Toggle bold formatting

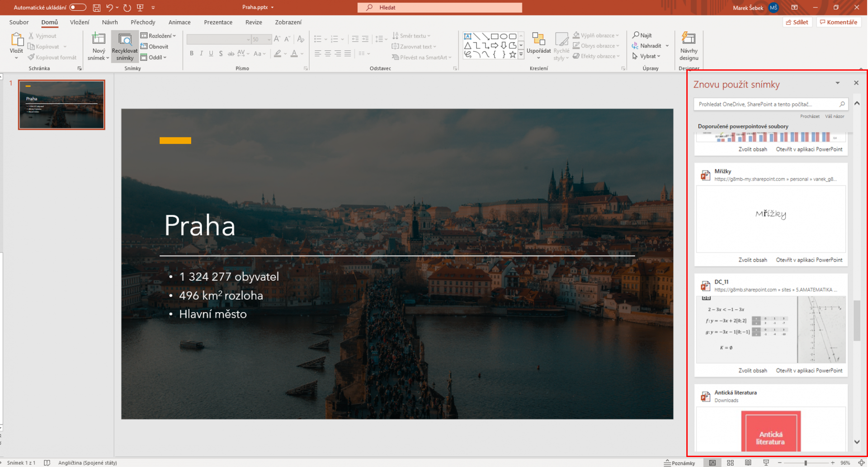pyautogui.click(x=191, y=53)
